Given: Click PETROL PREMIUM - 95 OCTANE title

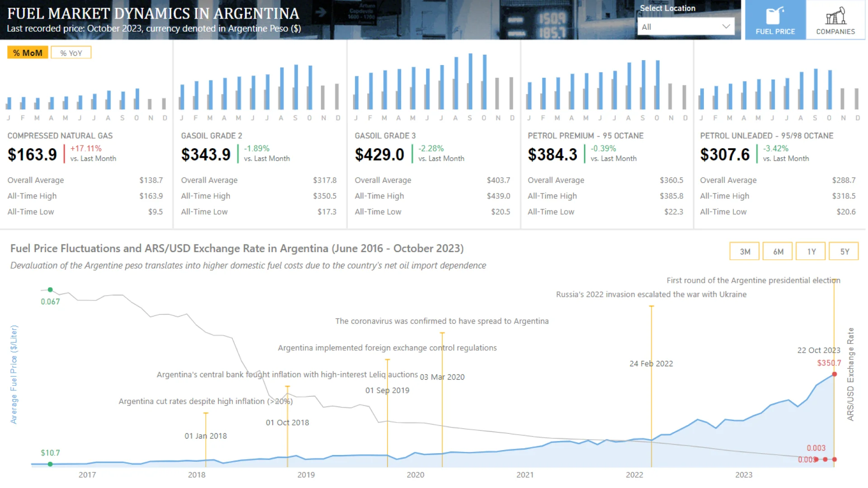Looking at the screenshot, I should (585, 136).
